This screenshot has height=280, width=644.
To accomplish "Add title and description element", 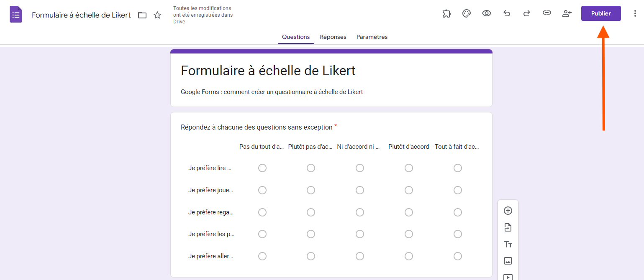I will pyautogui.click(x=508, y=244).
